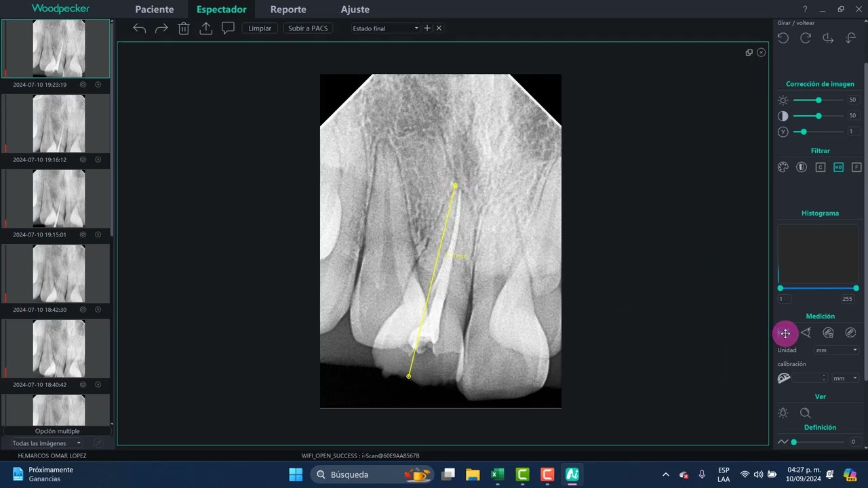Click the Limpiar button

(x=260, y=28)
